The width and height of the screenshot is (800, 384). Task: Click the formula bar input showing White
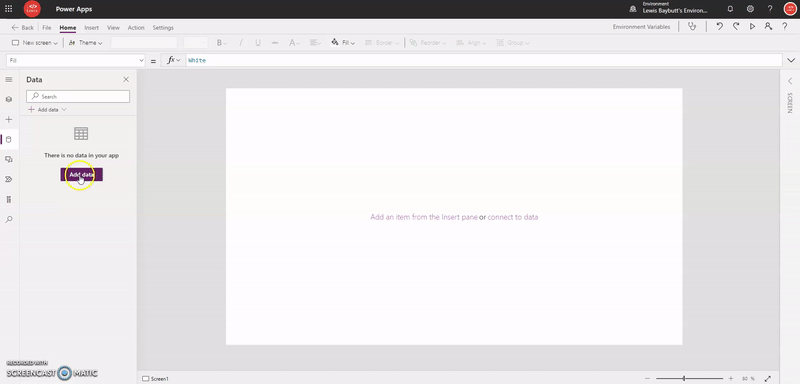[484, 60]
